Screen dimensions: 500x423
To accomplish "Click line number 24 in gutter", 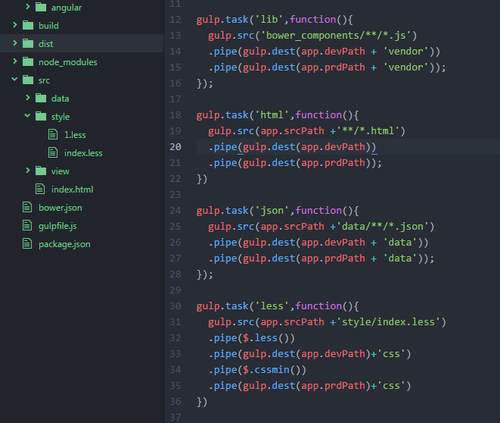I will [175, 210].
